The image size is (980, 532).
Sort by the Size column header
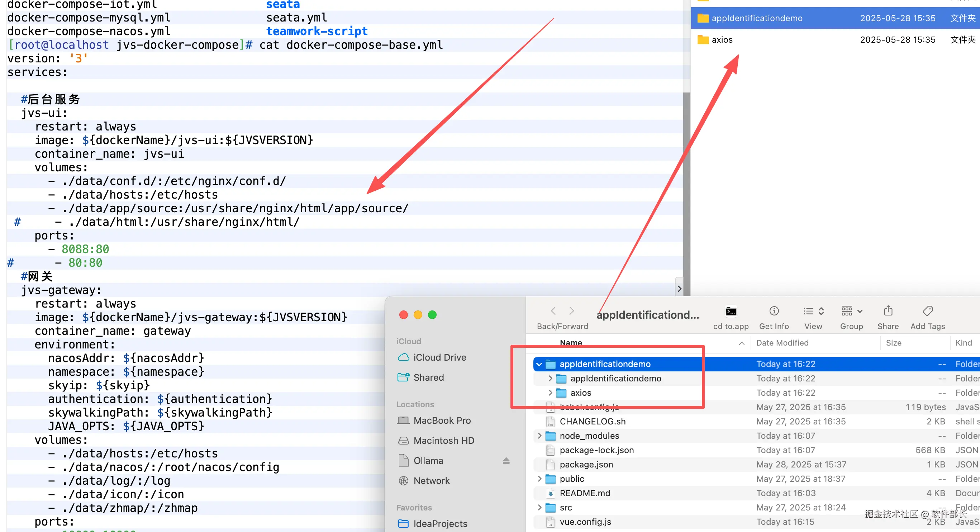pyautogui.click(x=893, y=342)
